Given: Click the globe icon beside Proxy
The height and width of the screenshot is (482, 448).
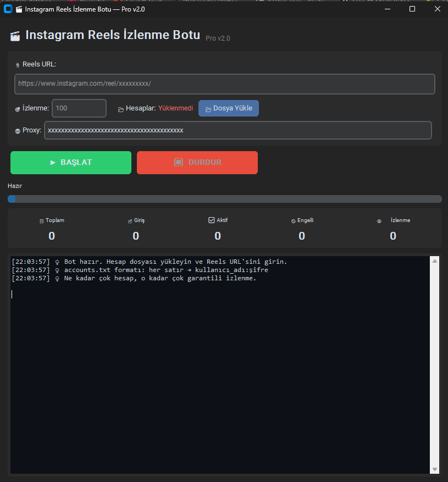Looking at the screenshot, I should click(18, 131).
